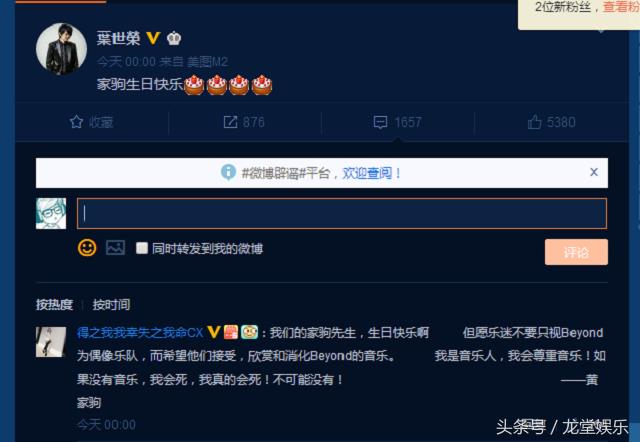
Task: Enable 同时转发到我的微博 checkbox
Action: 142,248
